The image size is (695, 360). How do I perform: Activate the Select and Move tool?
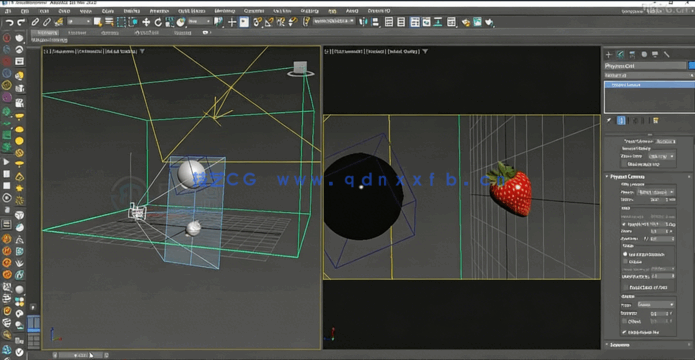[x=146, y=22]
